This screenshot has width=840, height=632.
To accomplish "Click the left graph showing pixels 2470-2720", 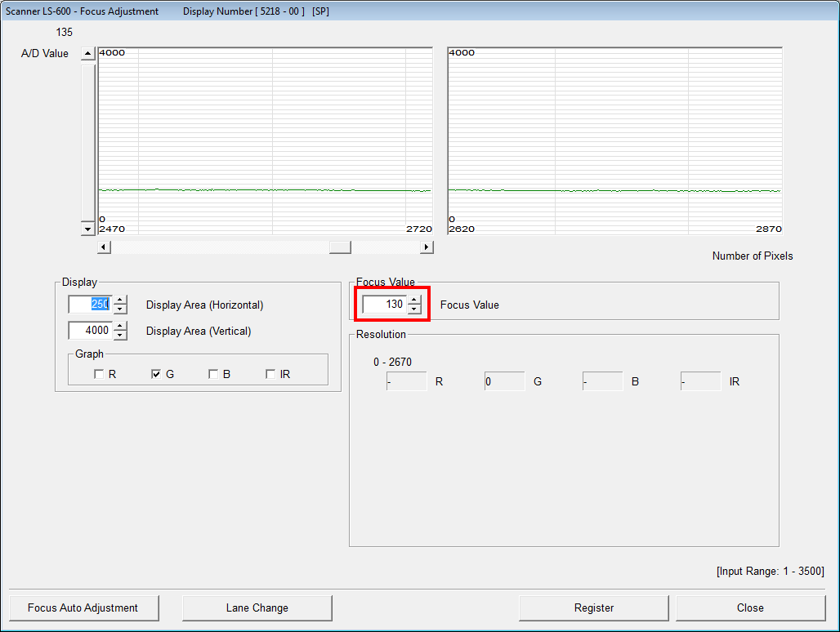I will 266,140.
